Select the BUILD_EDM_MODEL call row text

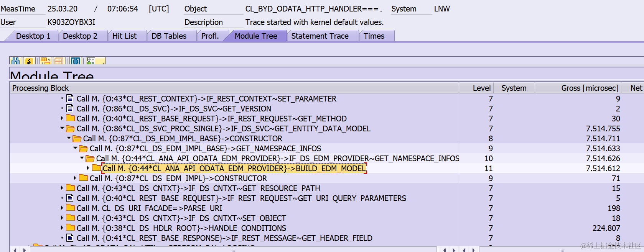234,168
